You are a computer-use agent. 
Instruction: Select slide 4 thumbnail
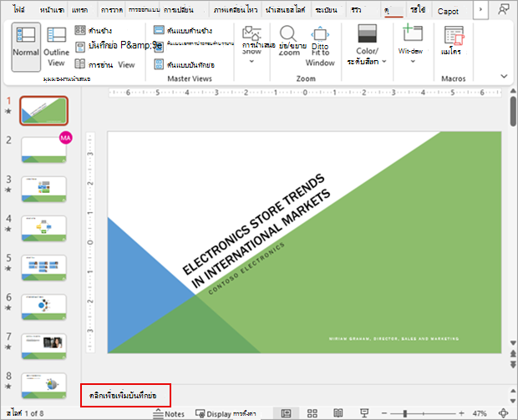[44, 229]
